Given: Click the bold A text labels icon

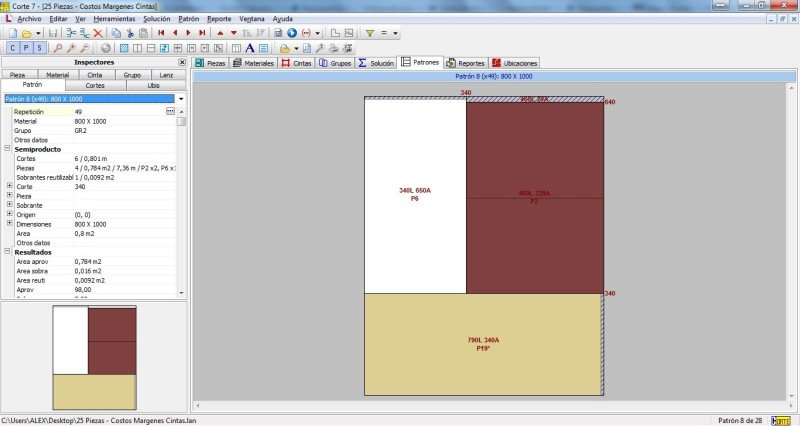Looking at the screenshot, I should [x=249, y=48].
